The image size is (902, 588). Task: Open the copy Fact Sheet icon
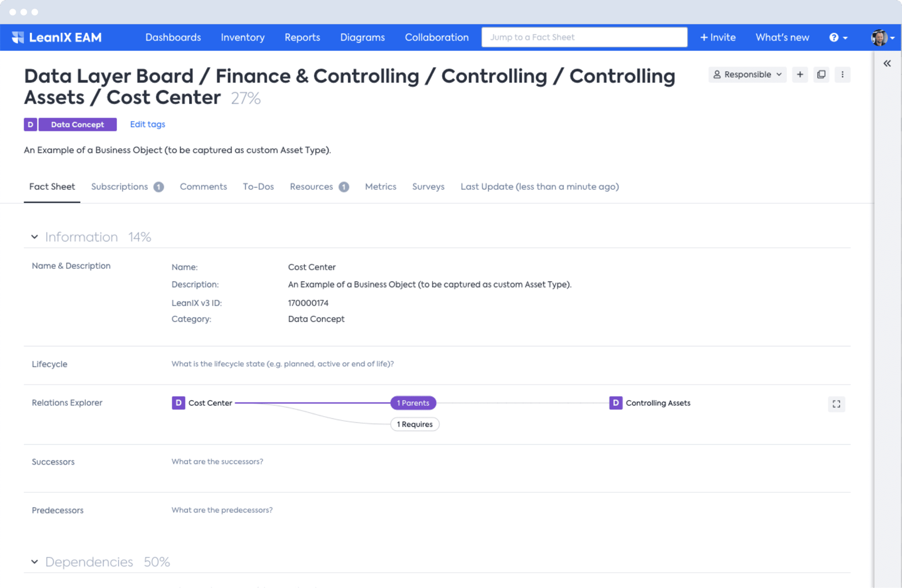821,74
